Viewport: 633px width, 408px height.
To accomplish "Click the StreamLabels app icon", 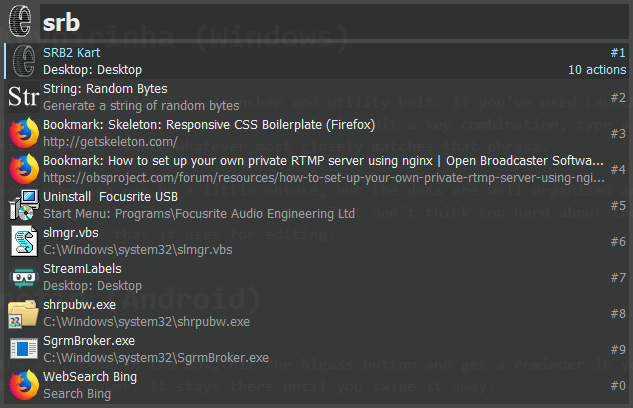I will (x=24, y=277).
